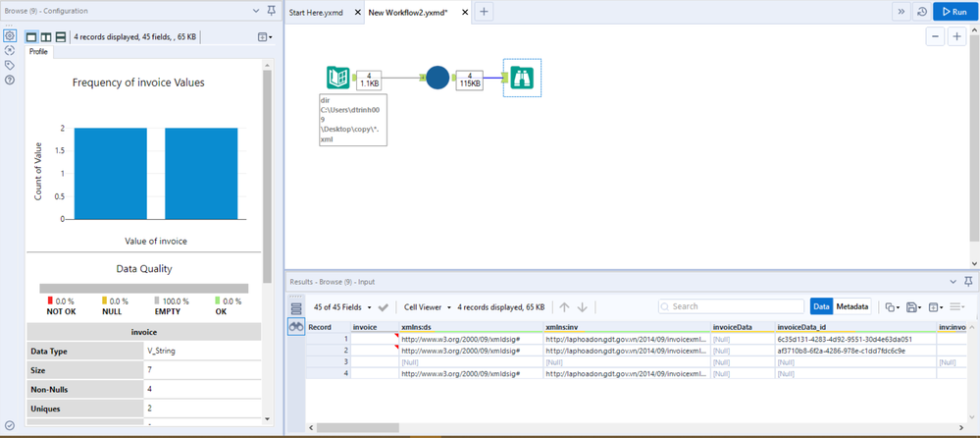
Task: Close the Start Here.yxmd tab
Action: point(357,12)
